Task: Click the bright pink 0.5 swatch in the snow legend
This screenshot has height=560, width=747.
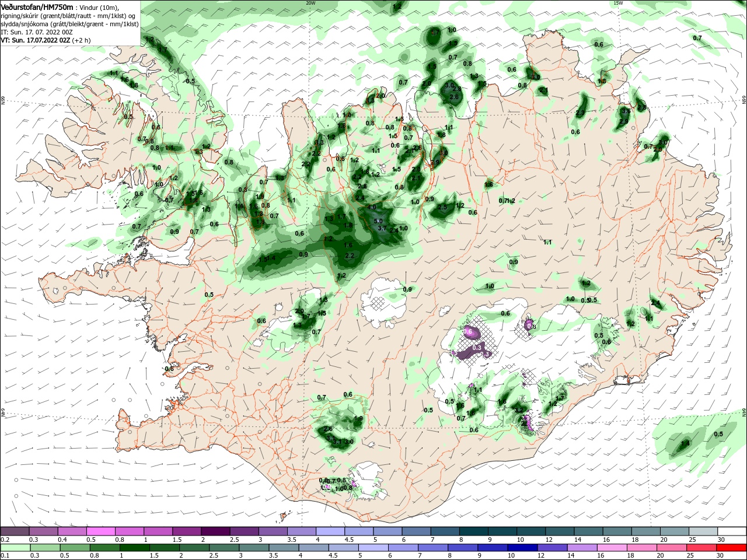Action: pos(101,531)
